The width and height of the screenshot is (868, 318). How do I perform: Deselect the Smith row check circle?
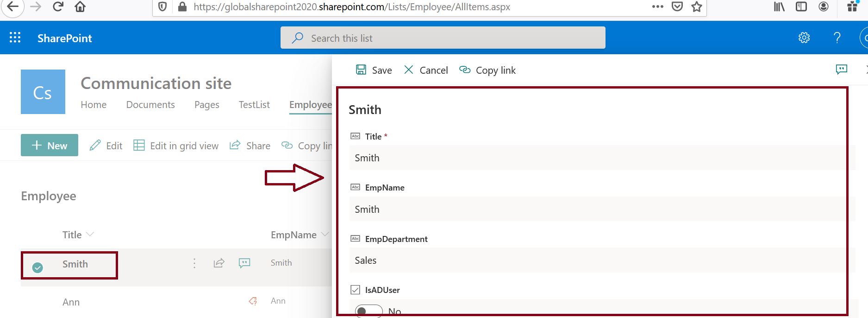coord(37,267)
